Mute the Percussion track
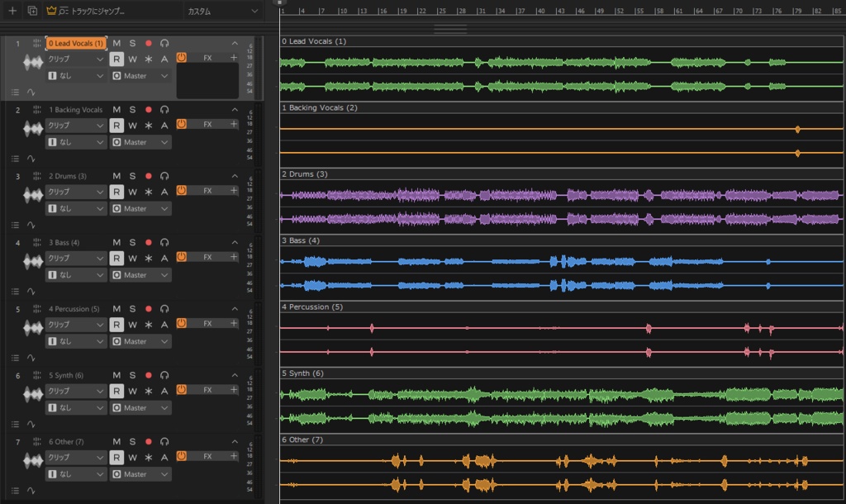 pyautogui.click(x=116, y=309)
